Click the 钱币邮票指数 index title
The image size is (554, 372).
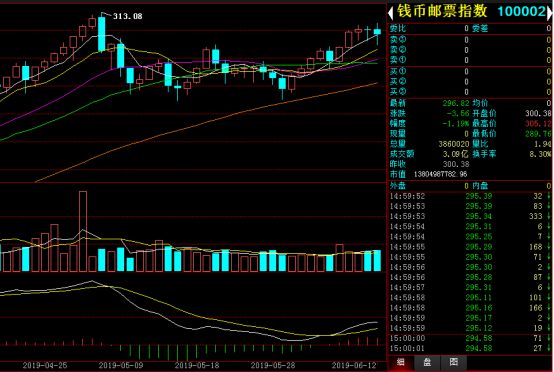[x=442, y=11]
